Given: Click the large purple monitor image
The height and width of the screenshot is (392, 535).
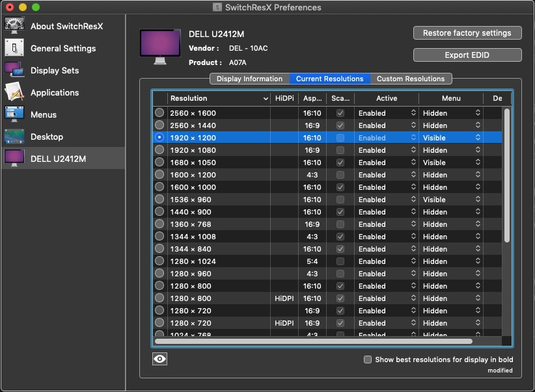Looking at the screenshot, I should point(159,47).
